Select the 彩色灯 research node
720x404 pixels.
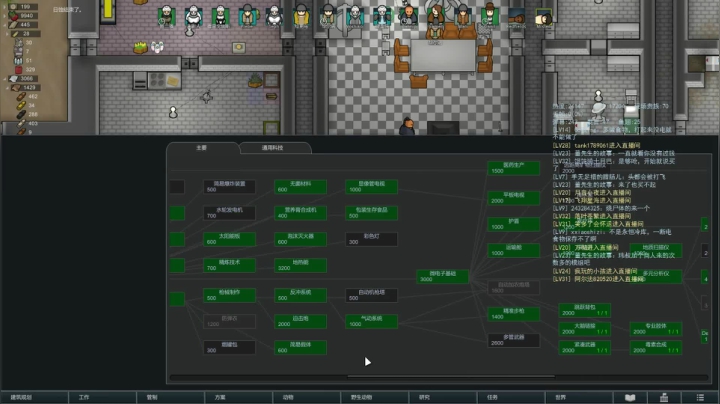371,239
